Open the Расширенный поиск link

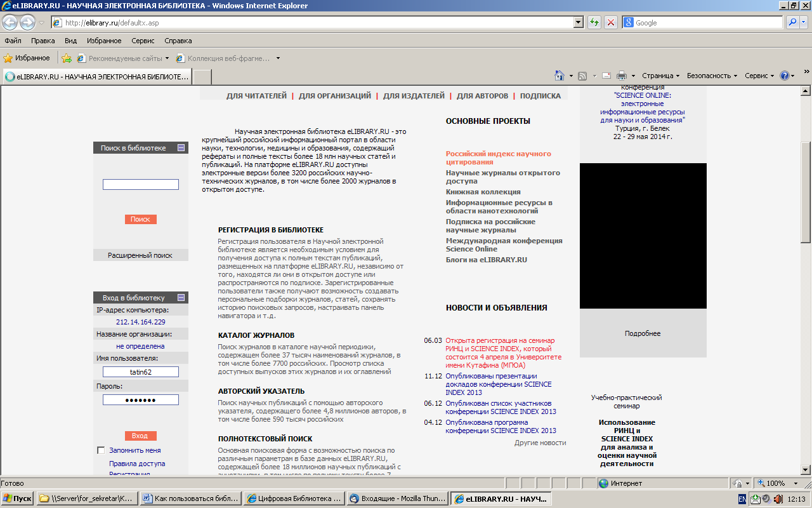[140, 255]
